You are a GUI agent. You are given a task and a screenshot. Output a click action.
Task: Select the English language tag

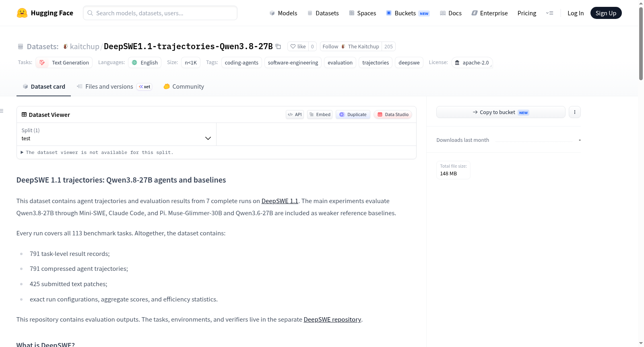tap(145, 62)
